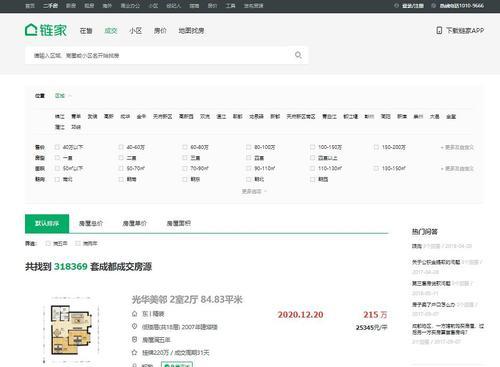This screenshot has width=500, height=367.
Task: Select the 二室 room-type checkbox
Action: 121,158
